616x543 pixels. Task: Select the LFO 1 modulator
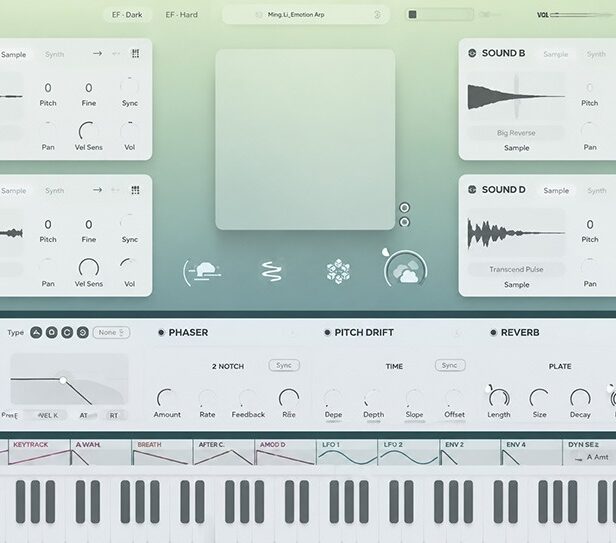pos(347,452)
